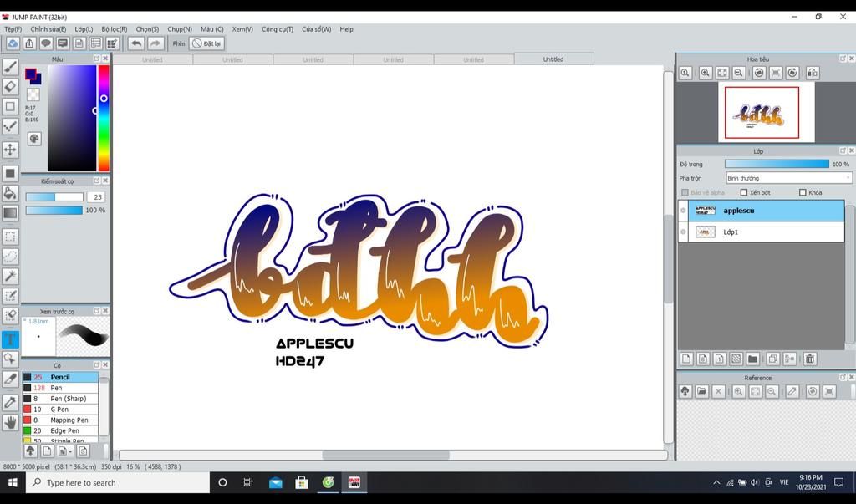Choose the Magic Wand tool

click(10, 276)
